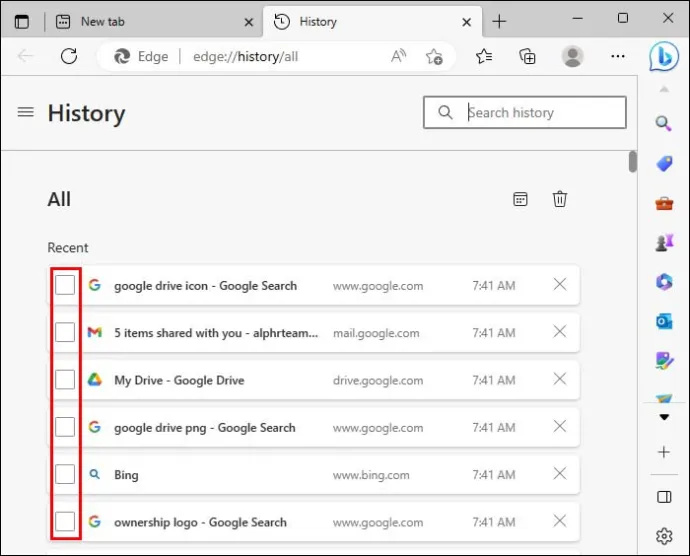Check the google drive png search checkbox
Viewport: 690px width, 556px height.
point(65,427)
